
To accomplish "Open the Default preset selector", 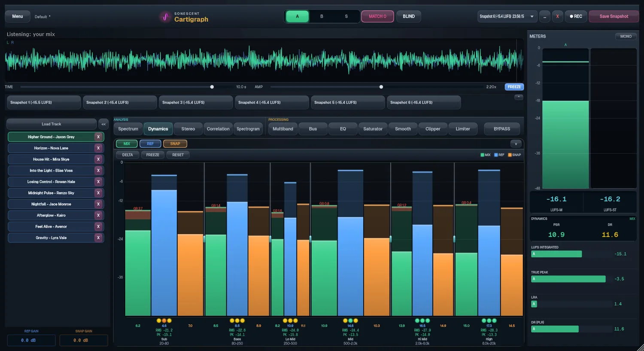I will [x=43, y=17].
